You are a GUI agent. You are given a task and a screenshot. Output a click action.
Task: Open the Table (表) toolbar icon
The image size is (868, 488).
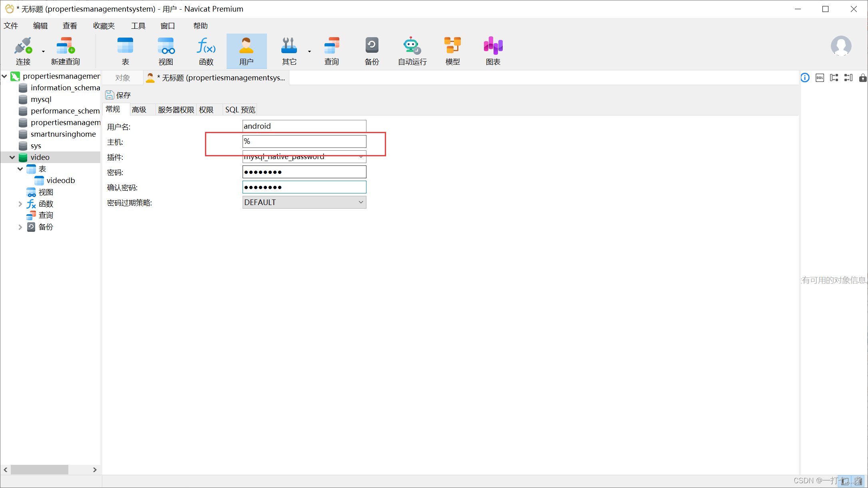point(125,51)
